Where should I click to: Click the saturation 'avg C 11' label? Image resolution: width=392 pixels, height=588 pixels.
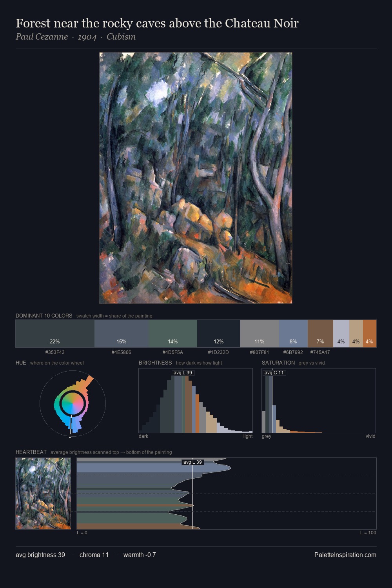click(x=274, y=373)
